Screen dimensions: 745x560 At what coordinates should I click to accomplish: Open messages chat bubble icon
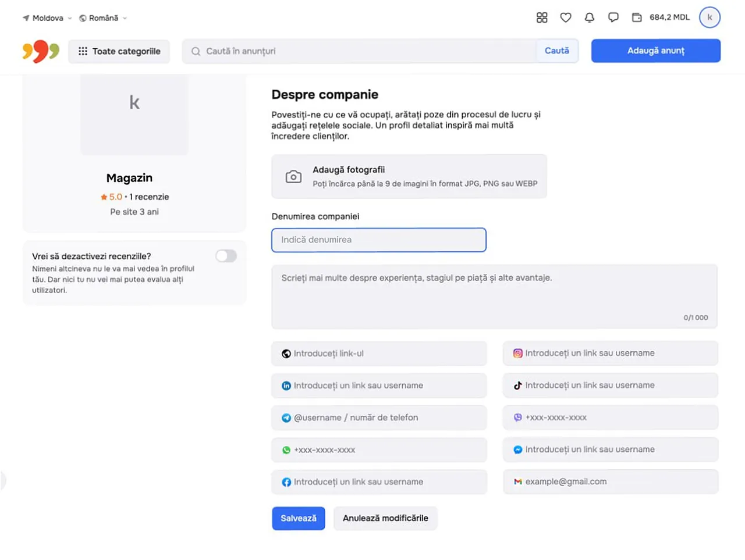(x=613, y=17)
